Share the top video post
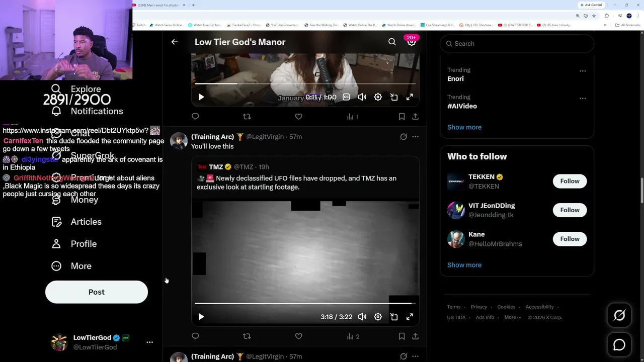The height and width of the screenshot is (362, 644). [415, 117]
